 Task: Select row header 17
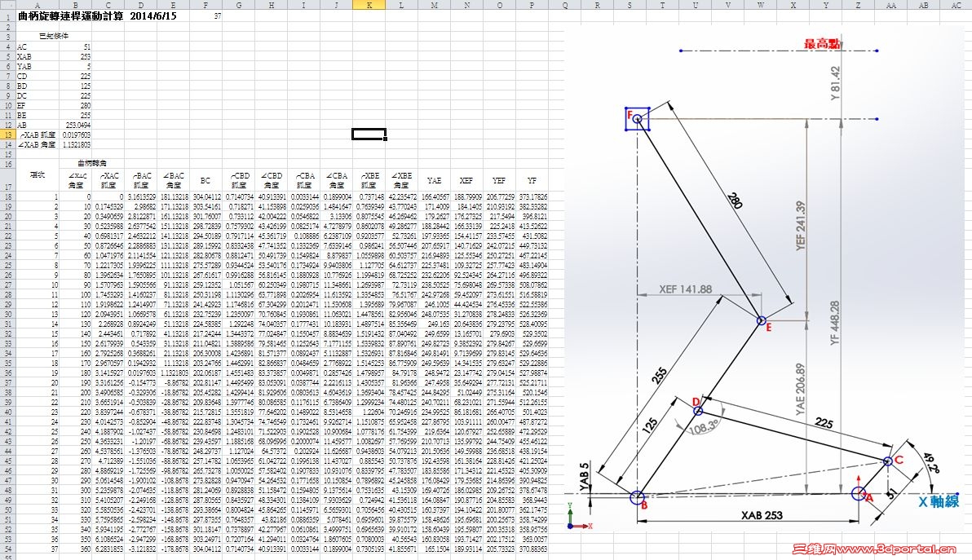[x=7, y=180]
